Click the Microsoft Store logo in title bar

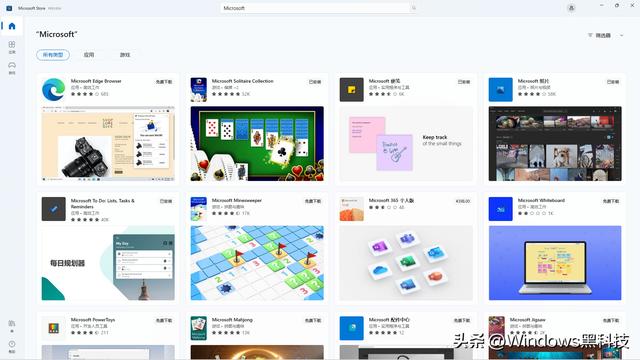9,8
